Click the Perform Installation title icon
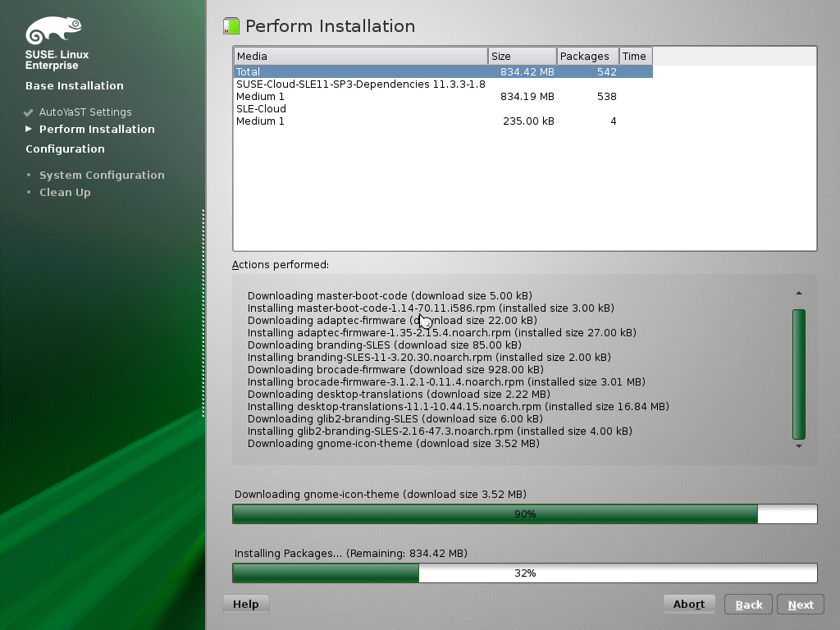The width and height of the screenshot is (840, 630). pyautogui.click(x=231, y=26)
